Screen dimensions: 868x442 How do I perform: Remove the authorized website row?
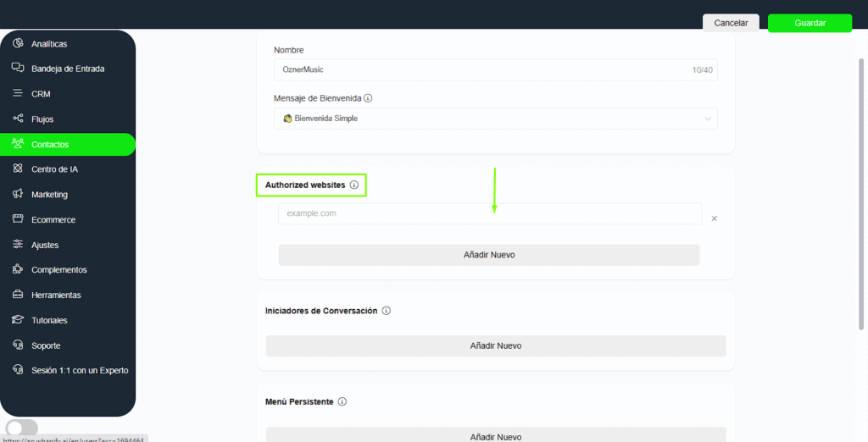[714, 218]
